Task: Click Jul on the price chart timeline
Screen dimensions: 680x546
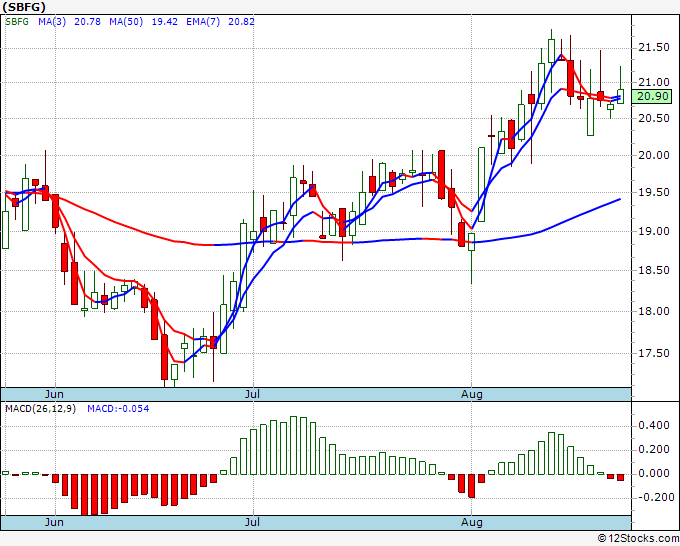Action: tap(252, 394)
